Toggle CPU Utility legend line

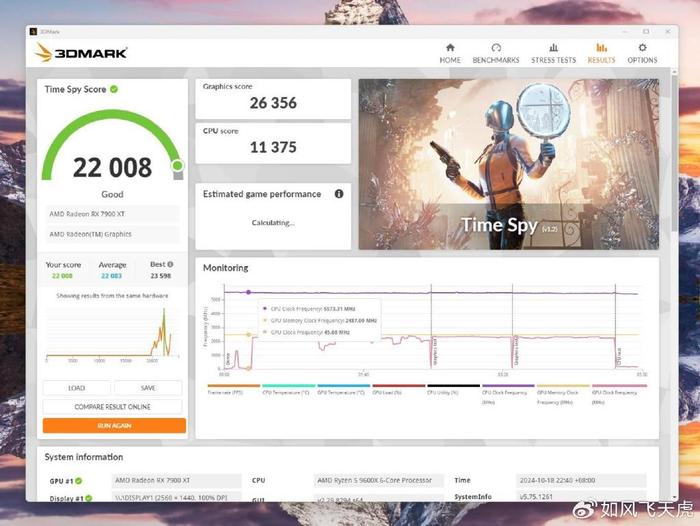click(x=454, y=386)
